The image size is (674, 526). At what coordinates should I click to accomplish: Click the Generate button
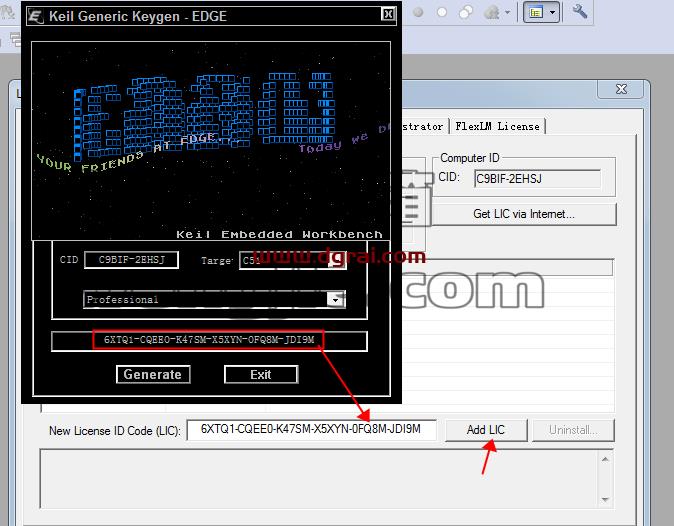[153, 374]
